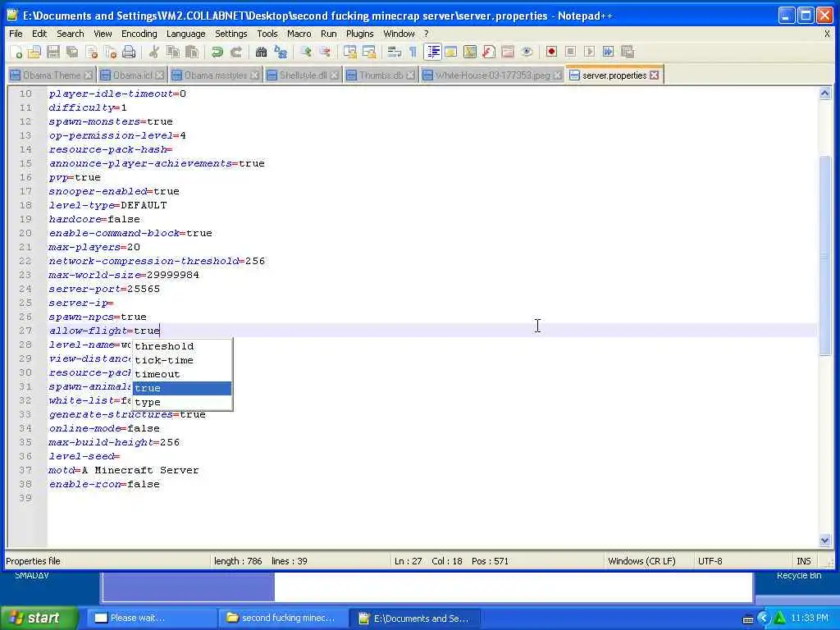Click the Folder as Workspace toolbar icon
This screenshot has height=630, width=840.
[507, 52]
